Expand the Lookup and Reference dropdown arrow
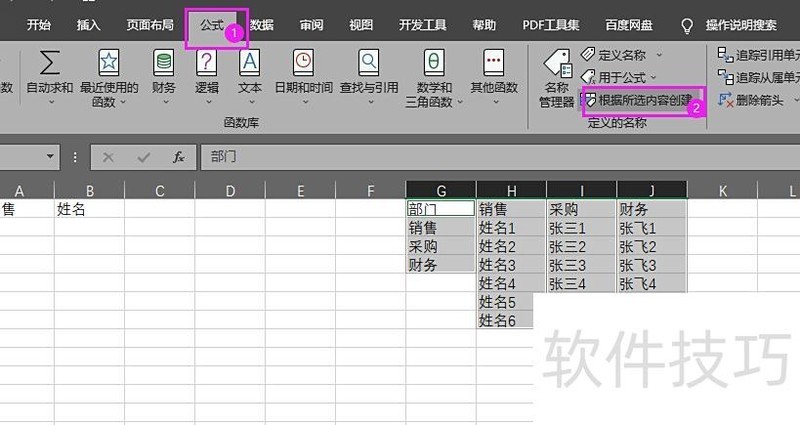The width and height of the screenshot is (800, 425). [x=370, y=102]
